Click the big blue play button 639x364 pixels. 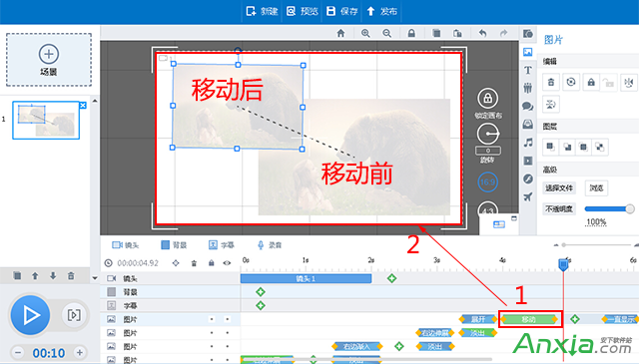(x=30, y=315)
